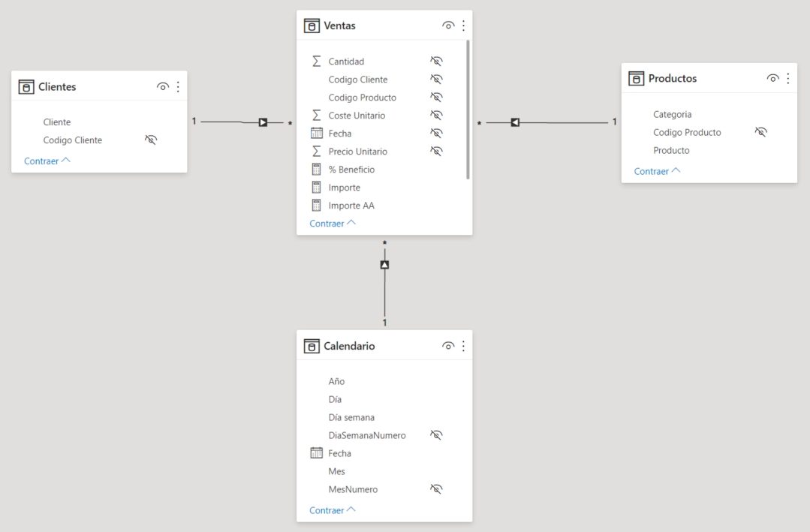Click the table icon on the Ventas header
Screen dimensions: 810x532
click(312, 25)
